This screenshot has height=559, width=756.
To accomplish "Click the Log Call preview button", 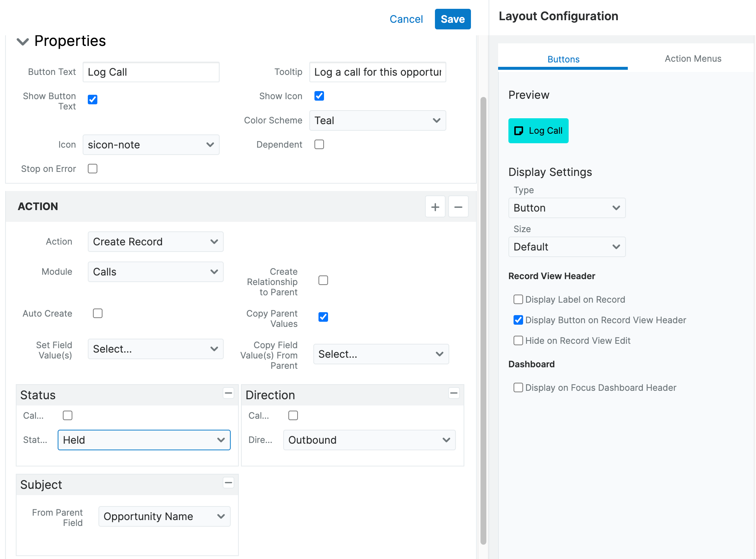I will coord(538,130).
